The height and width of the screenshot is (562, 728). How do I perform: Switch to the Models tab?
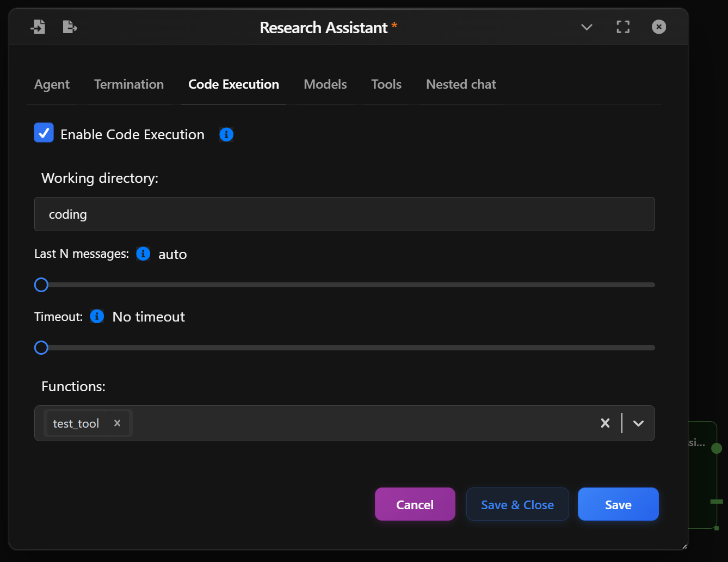pos(325,84)
